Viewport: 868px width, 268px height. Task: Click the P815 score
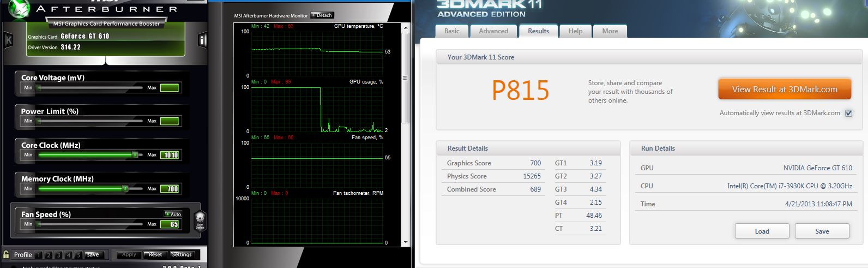[x=520, y=91]
